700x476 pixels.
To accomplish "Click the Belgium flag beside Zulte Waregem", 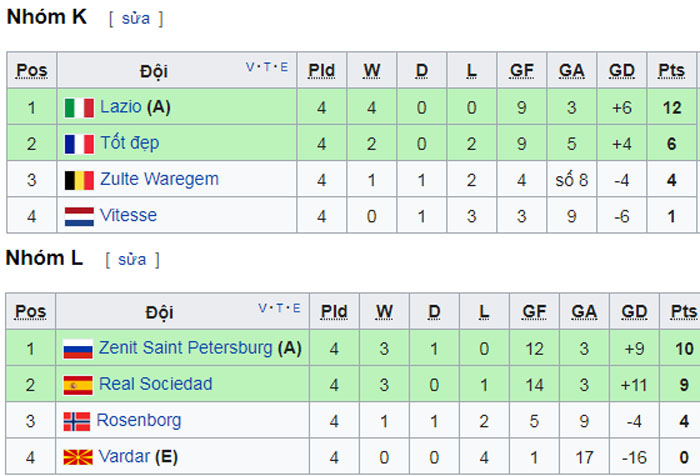I will 79,180.
